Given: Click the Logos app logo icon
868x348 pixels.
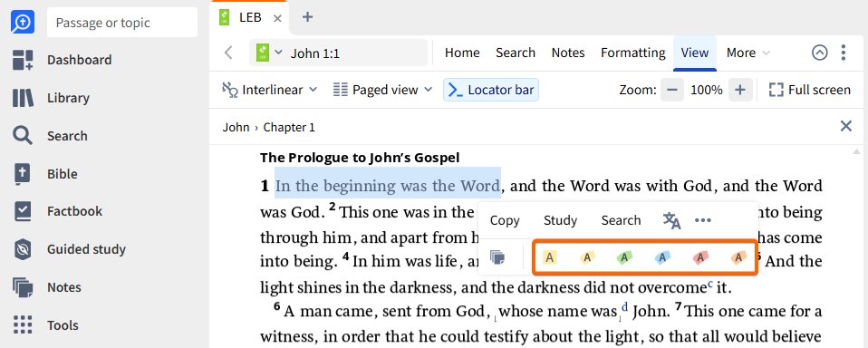Looking at the screenshot, I should click(x=23, y=23).
